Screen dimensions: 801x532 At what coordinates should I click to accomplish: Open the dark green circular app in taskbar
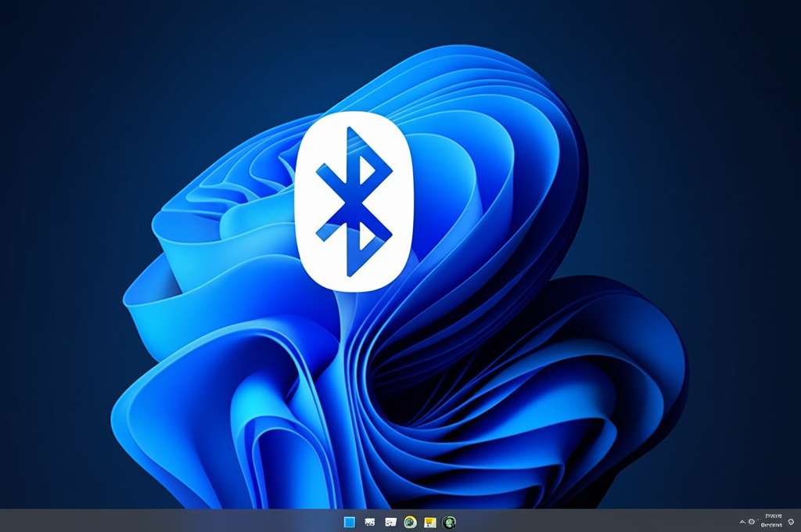(449, 522)
